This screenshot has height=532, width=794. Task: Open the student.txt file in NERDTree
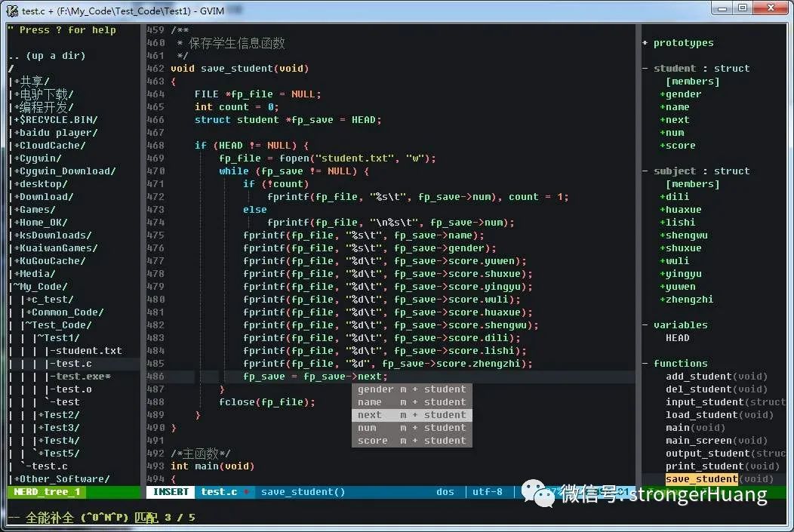[88, 351]
